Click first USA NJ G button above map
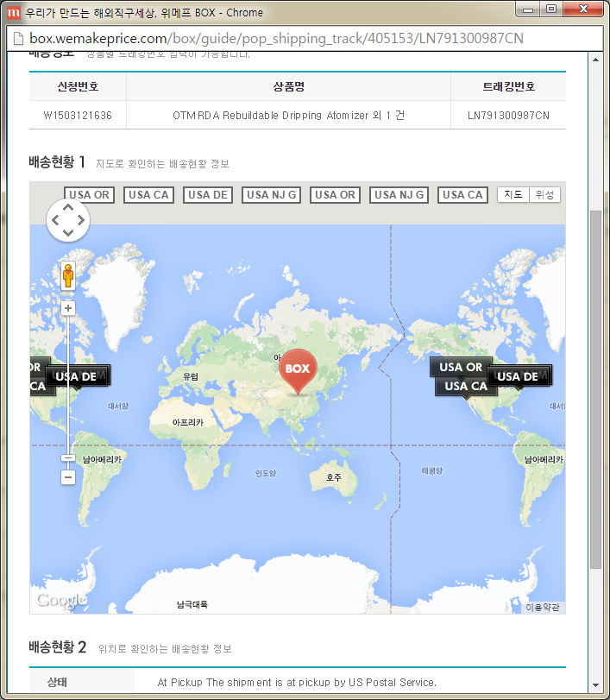The height and width of the screenshot is (700, 610). tap(271, 195)
